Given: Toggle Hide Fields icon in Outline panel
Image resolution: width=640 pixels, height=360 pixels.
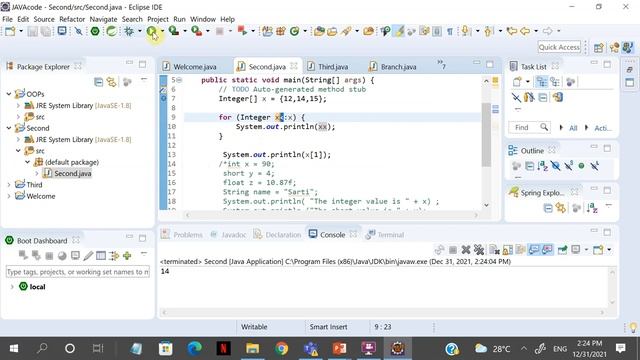Looking at the screenshot, I should coord(556,166).
